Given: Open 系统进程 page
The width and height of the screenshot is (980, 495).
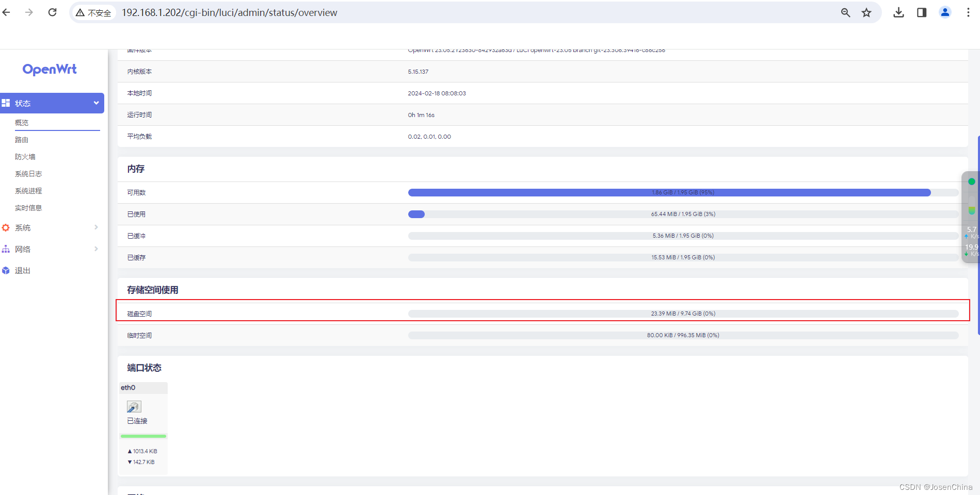Looking at the screenshot, I should pos(28,191).
